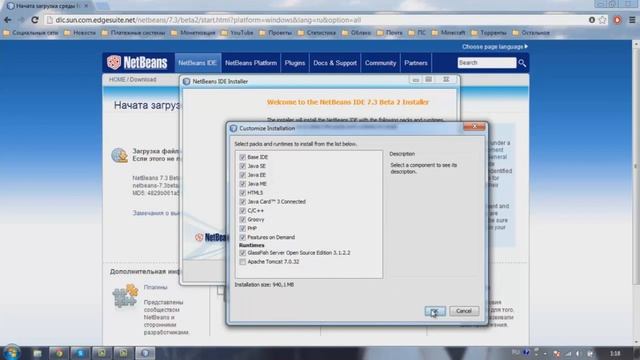Open the 'Замечания о вы...' link
640x360 pixels.
coord(156,213)
